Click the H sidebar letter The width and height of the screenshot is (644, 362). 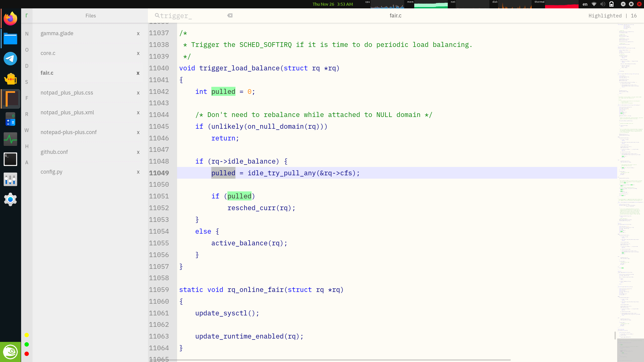[27, 146]
